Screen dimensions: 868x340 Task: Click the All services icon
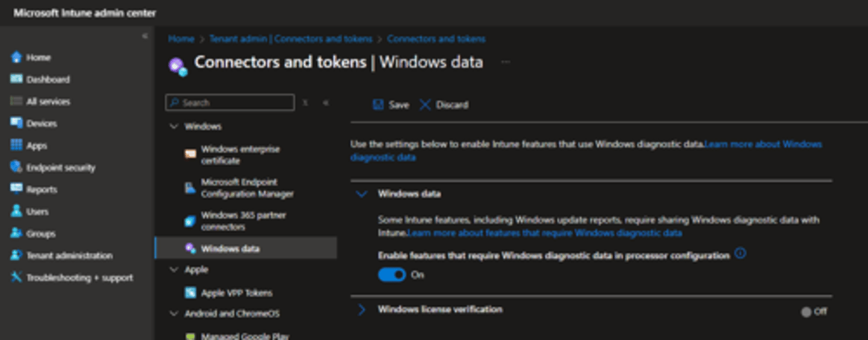16,101
